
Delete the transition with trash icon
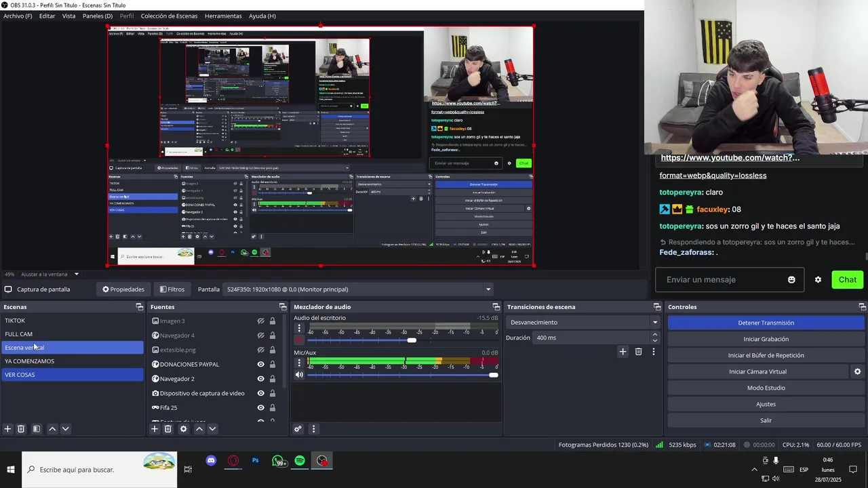[638, 352]
